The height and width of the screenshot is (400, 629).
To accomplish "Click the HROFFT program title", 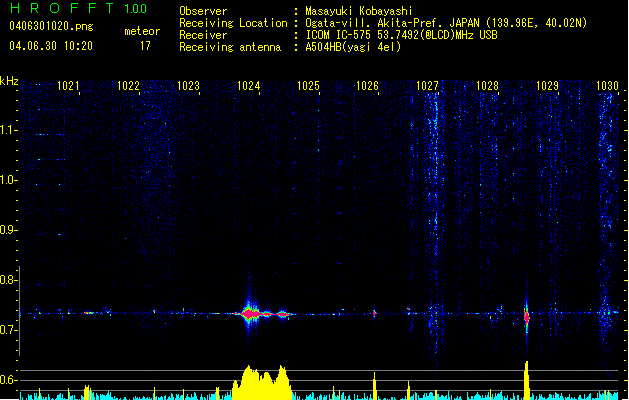I will [x=63, y=8].
